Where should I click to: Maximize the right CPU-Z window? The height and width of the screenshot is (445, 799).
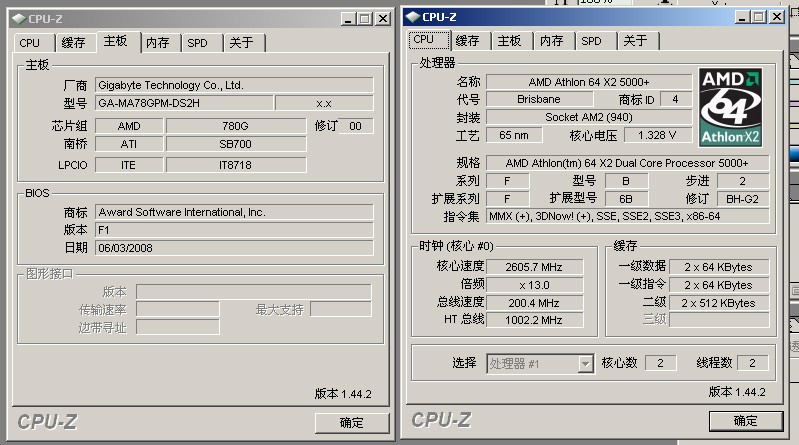pos(759,17)
